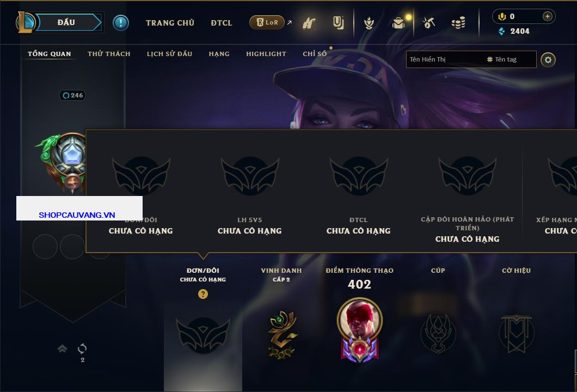Click the refresh arrows icon on banner
This screenshot has height=392, width=577.
pyautogui.click(x=82, y=348)
